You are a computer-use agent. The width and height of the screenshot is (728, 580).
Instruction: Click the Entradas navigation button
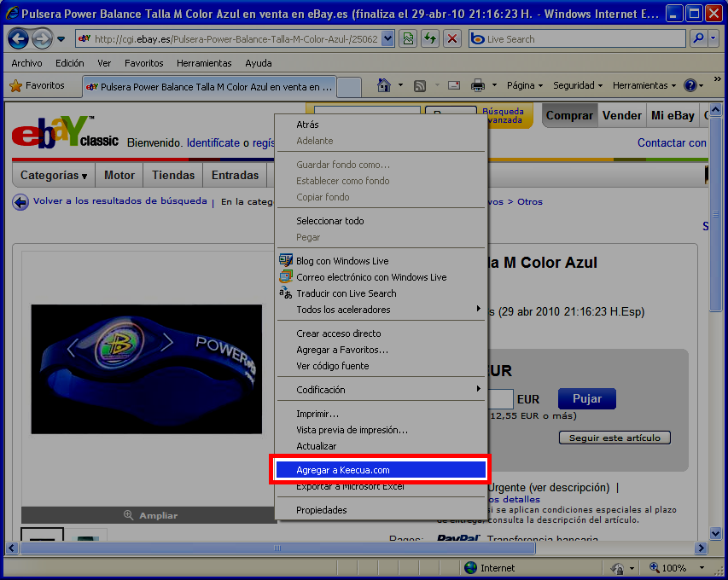[x=235, y=176]
